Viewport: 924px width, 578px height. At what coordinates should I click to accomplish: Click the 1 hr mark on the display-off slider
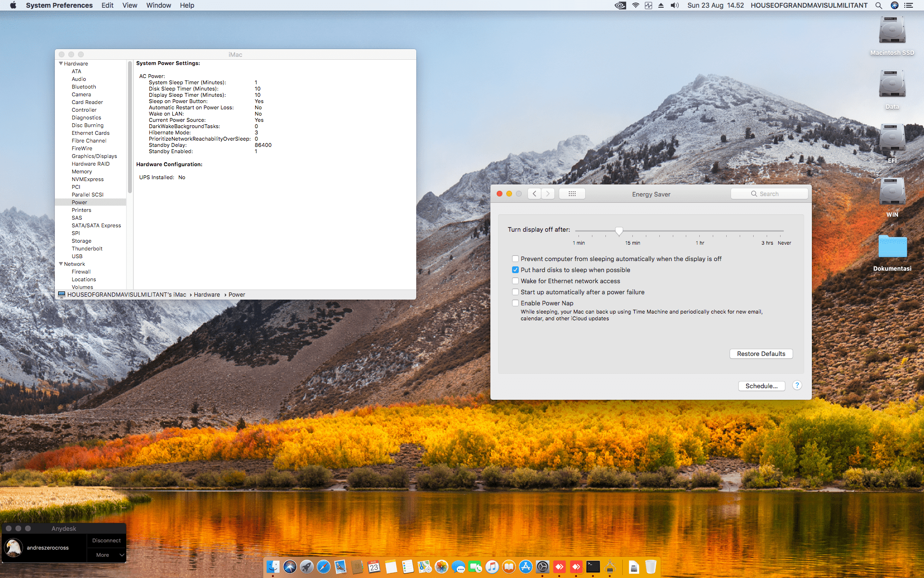coord(700,231)
